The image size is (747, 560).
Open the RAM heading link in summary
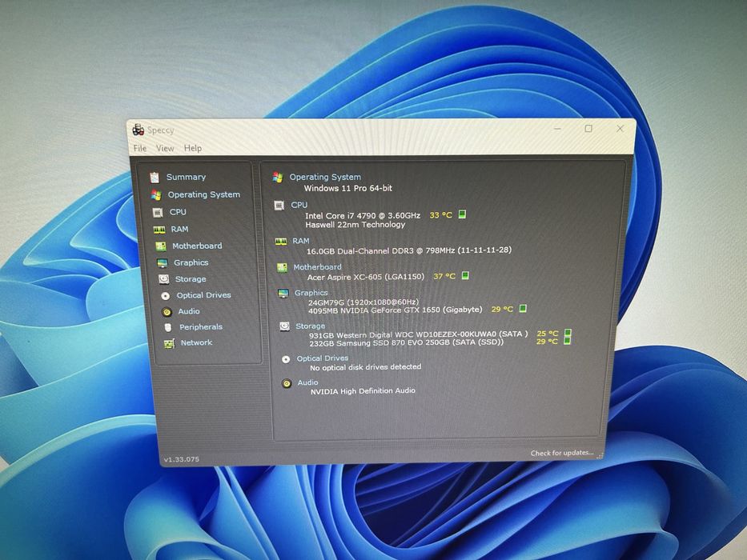tap(300, 241)
